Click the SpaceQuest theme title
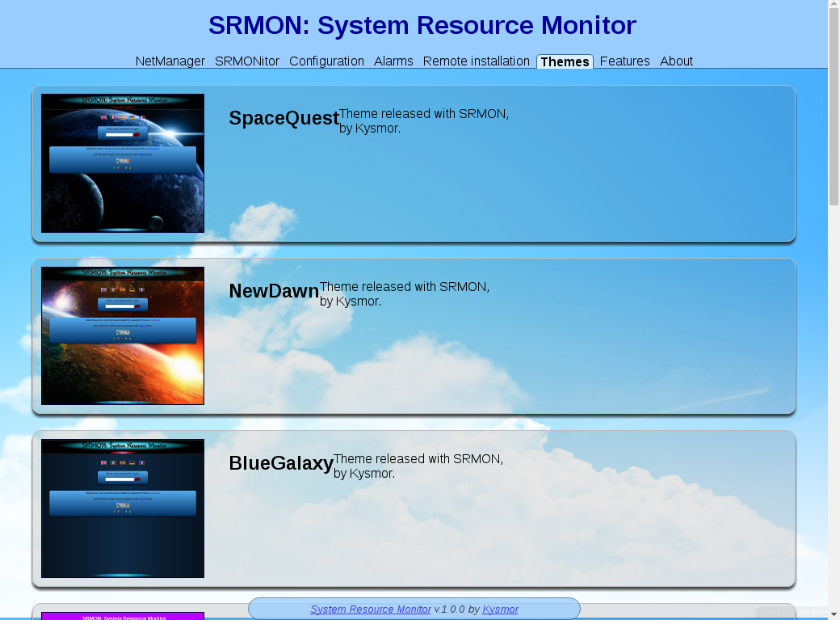840x620 pixels. (284, 118)
